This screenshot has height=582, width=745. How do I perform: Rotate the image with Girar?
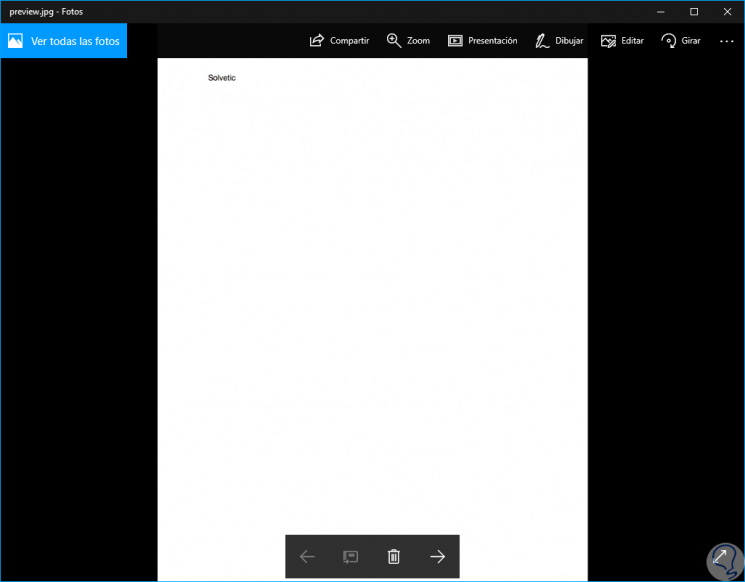tap(680, 41)
